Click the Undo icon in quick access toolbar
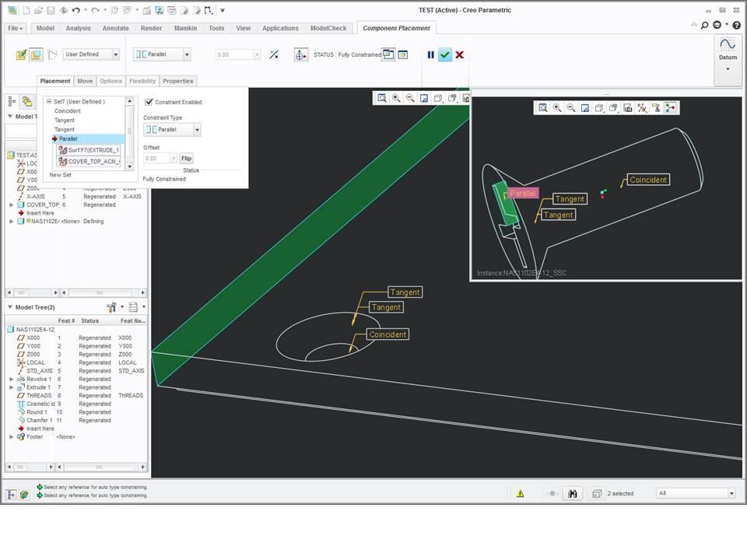This screenshot has width=747, height=560. 75,10
